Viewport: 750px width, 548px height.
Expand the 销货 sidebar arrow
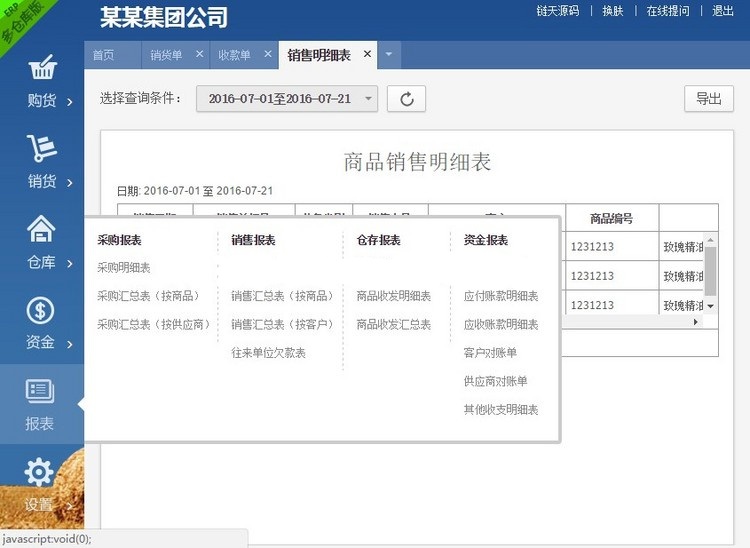(x=70, y=182)
